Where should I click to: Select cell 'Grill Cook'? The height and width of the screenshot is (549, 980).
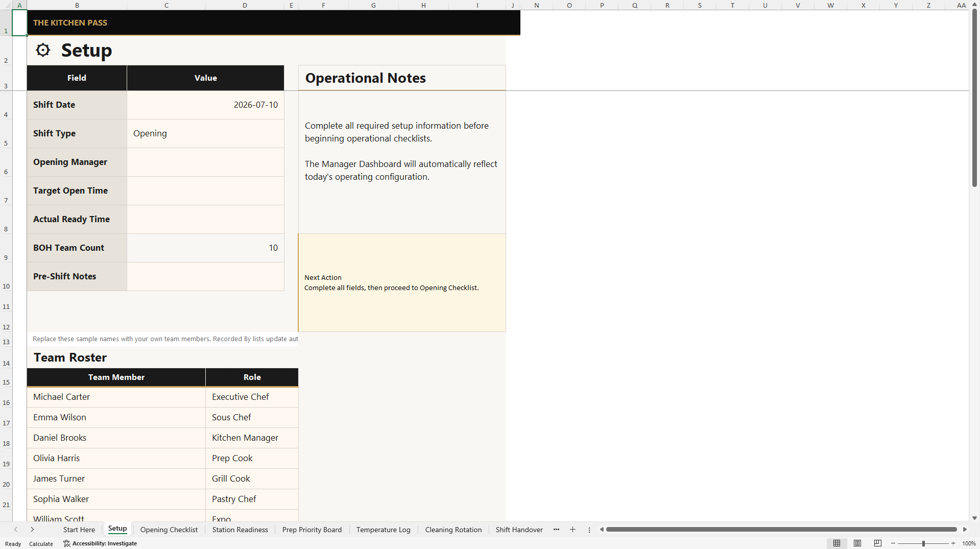pos(252,479)
